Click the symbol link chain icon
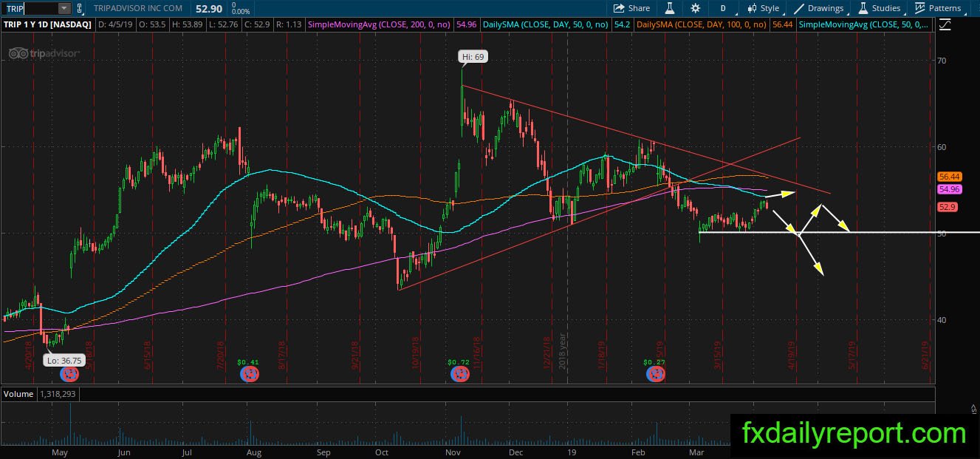Viewport: 980px width, 459px height. pyautogui.click(x=79, y=8)
